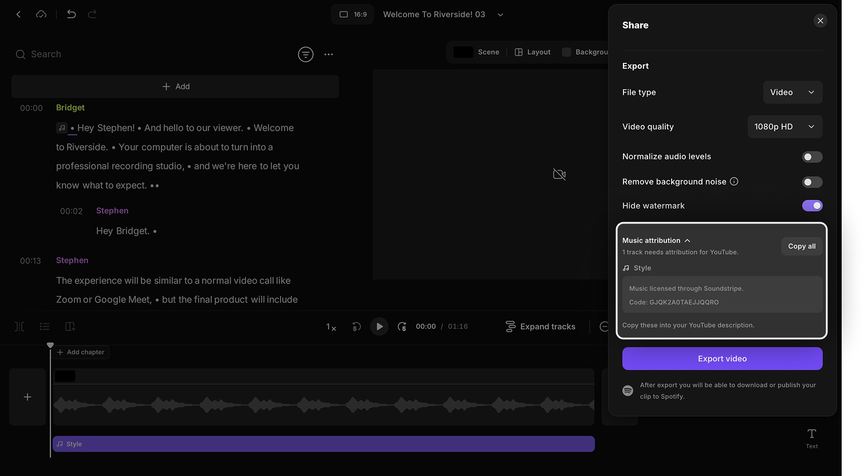Click the attribution code GJQK2A0TAEJJQQRO
Viewport: 868px width, 476px height.
point(684,302)
